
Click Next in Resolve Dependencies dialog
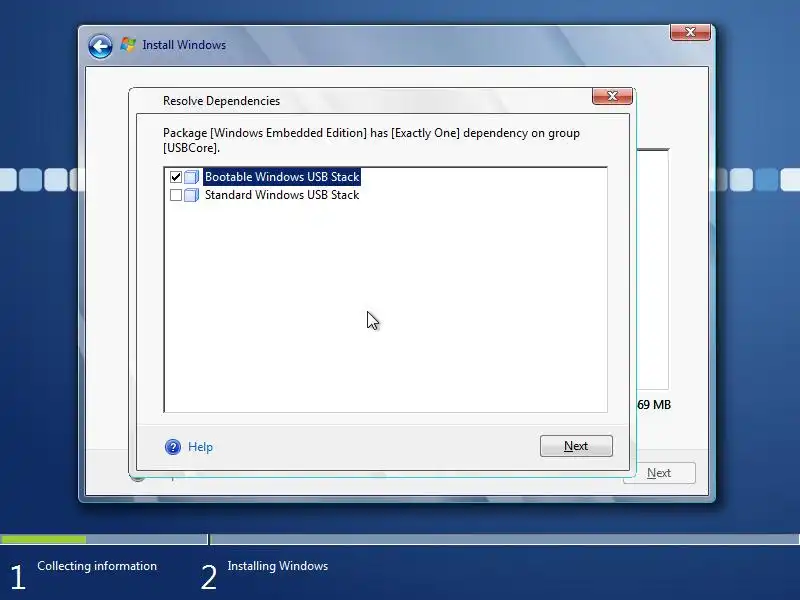(576, 446)
